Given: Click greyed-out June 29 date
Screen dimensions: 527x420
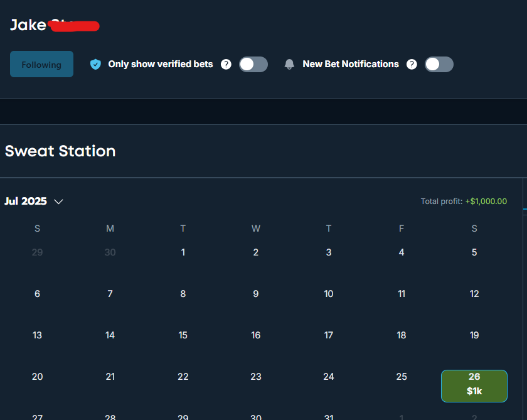Looking at the screenshot, I should point(37,252).
